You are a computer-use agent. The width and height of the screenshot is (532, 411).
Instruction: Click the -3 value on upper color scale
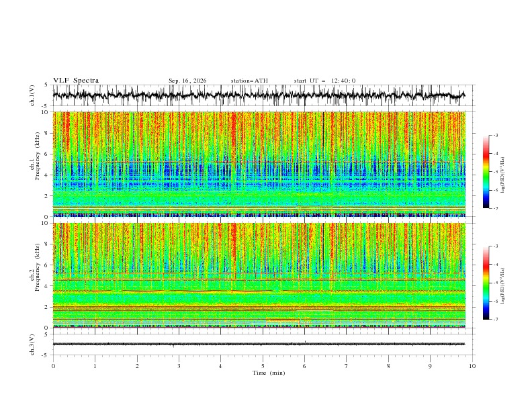pos(495,135)
